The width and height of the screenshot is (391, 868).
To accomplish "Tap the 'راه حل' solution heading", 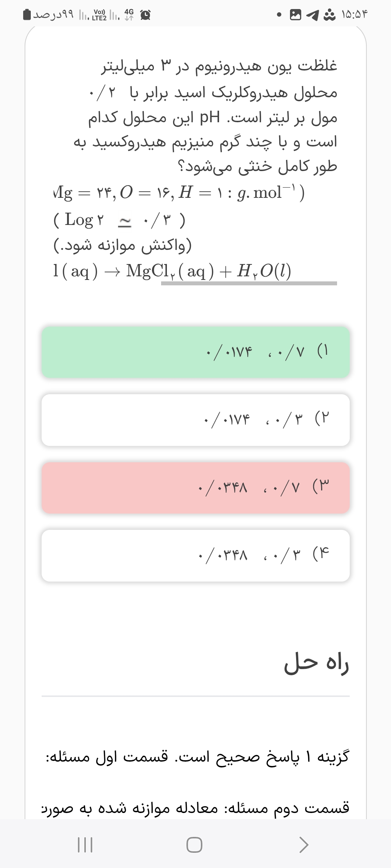I will 316,663.
